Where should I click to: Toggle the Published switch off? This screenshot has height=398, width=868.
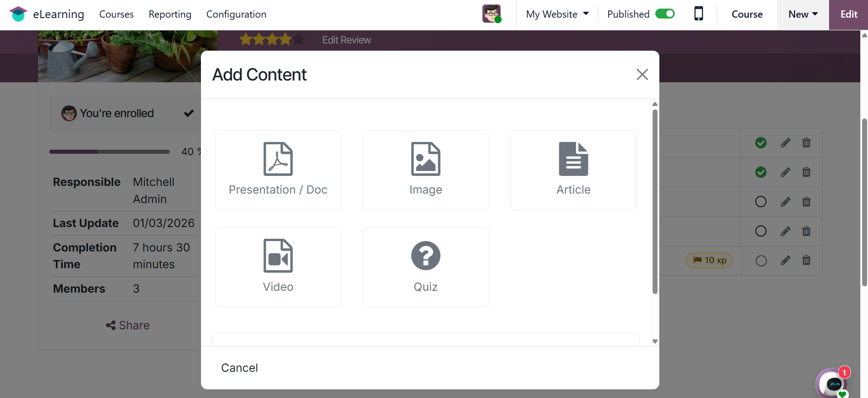pos(665,14)
